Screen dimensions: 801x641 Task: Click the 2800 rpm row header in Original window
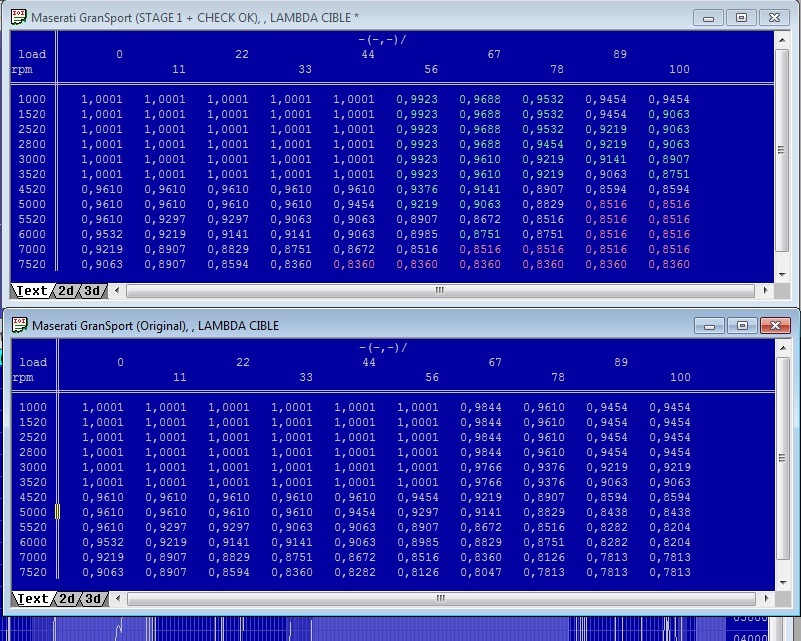[33, 452]
